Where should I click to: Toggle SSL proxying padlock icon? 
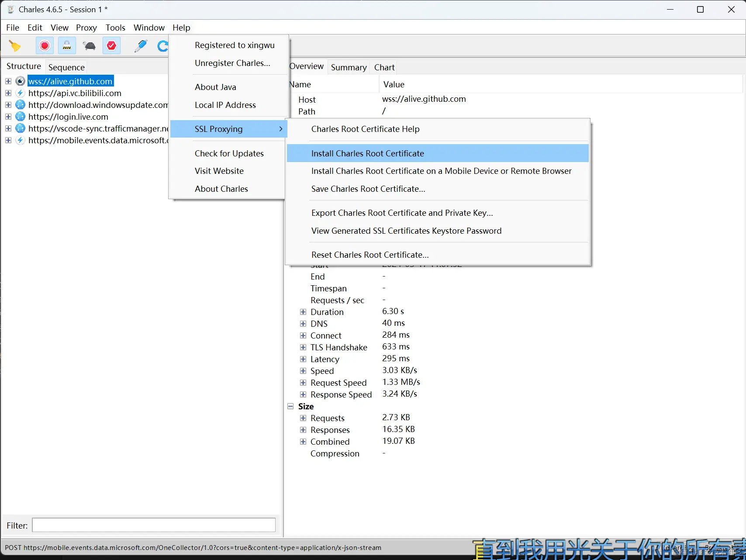pos(67,46)
